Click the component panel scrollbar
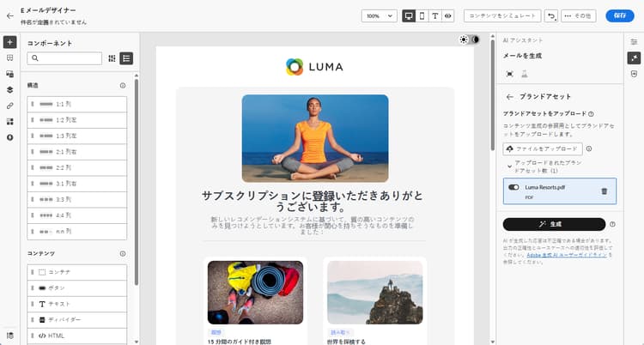Image resolution: width=644 pixels, height=345 pixels. coord(137,181)
